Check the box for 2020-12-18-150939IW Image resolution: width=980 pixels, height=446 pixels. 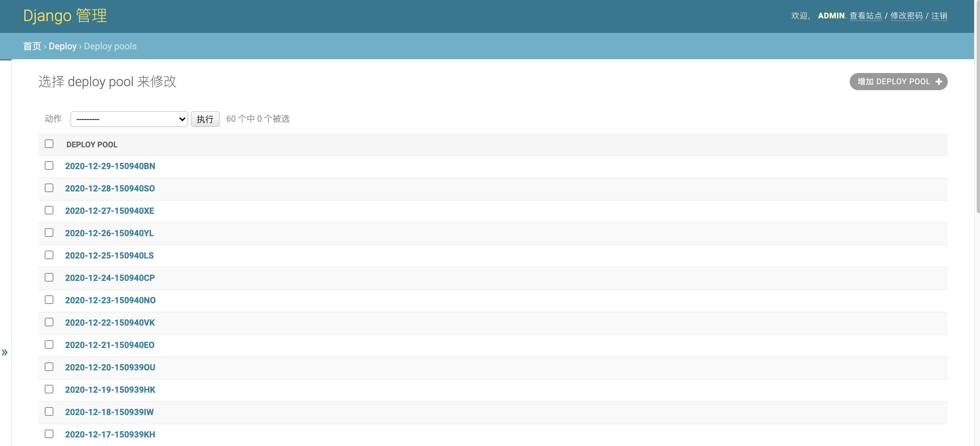coord(49,411)
